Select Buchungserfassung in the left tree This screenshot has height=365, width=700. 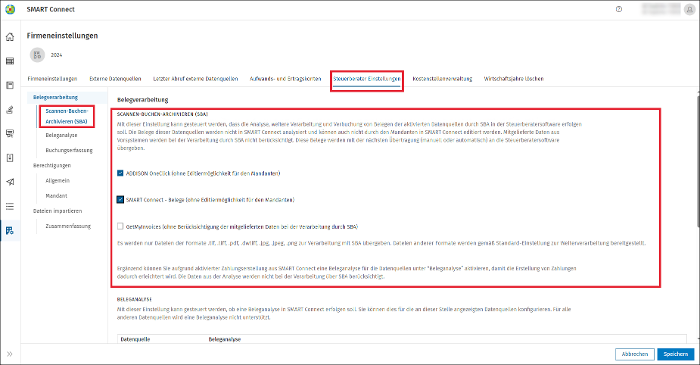[69, 150]
